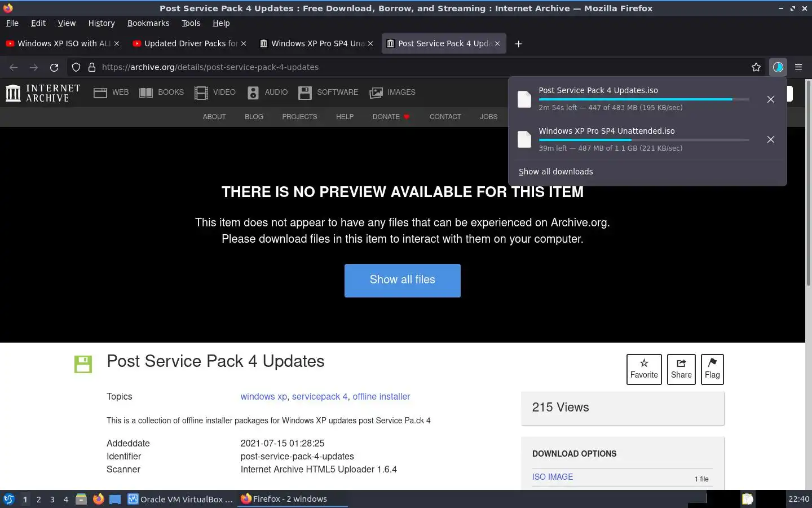812x508 pixels.
Task: Open the CONTACT page link
Action: click(x=445, y=117)
